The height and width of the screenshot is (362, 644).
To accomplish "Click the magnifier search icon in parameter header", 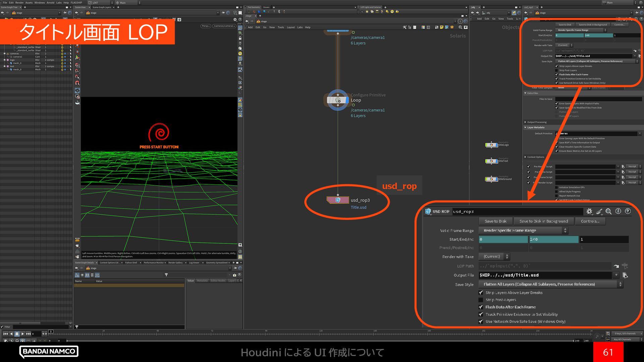I will pos(608,212).
